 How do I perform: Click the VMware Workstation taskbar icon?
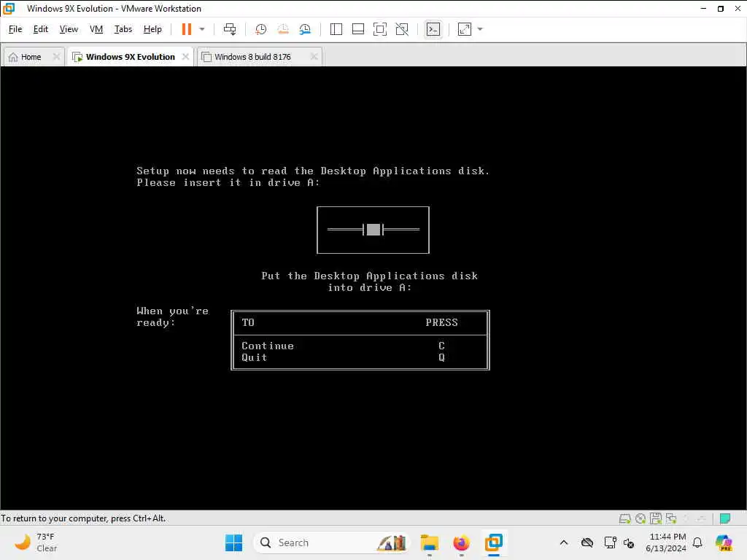[x=494, y=542]
